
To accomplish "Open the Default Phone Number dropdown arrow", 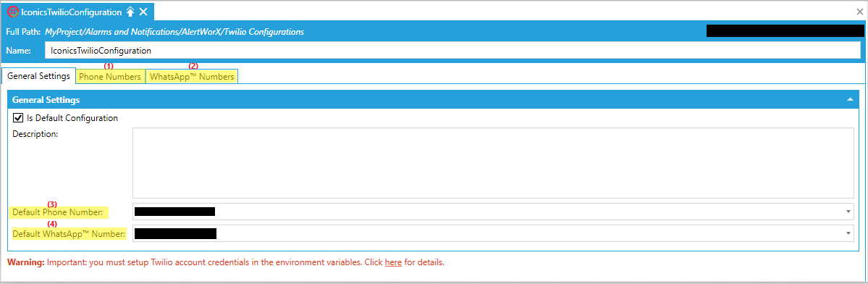I will [848, 212].
